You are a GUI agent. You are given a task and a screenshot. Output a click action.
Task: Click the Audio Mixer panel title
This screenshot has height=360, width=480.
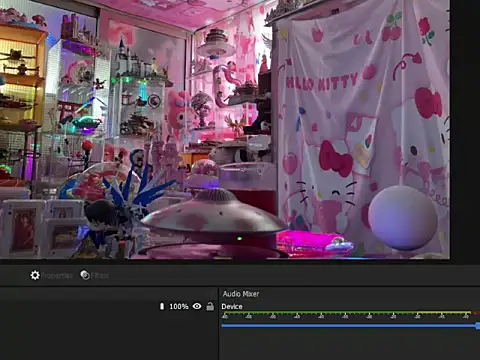[x=241, y=294]
